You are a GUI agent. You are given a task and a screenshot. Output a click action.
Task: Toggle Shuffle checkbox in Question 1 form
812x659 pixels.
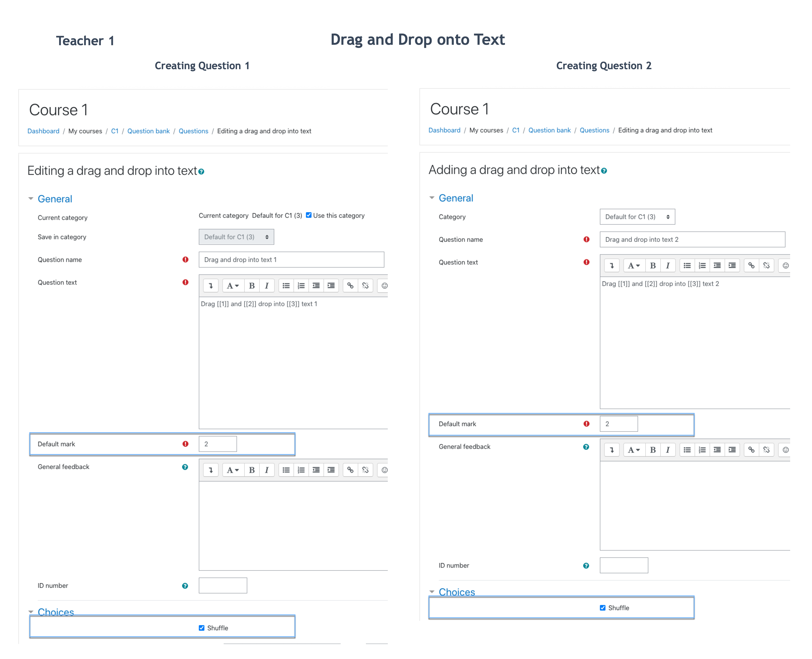(x=202, y=628)
